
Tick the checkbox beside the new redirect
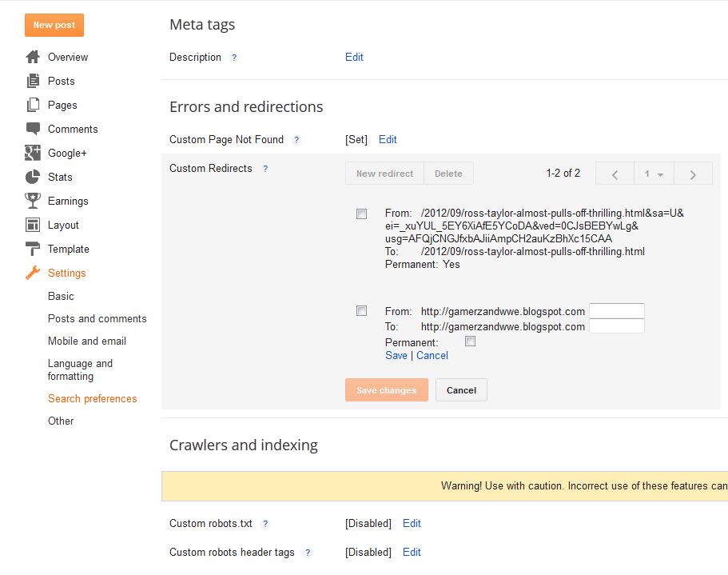[x=362, y=311]
